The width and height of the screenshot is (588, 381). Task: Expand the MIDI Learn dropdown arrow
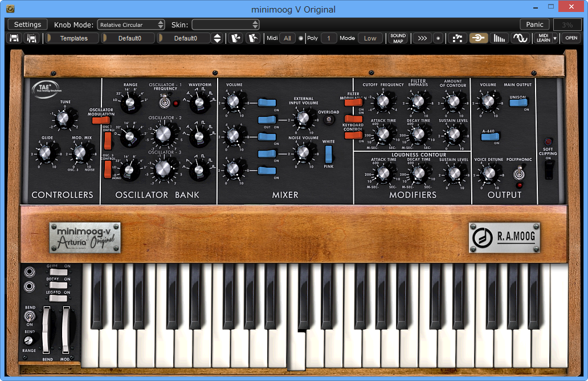click(x=555, y=38)
